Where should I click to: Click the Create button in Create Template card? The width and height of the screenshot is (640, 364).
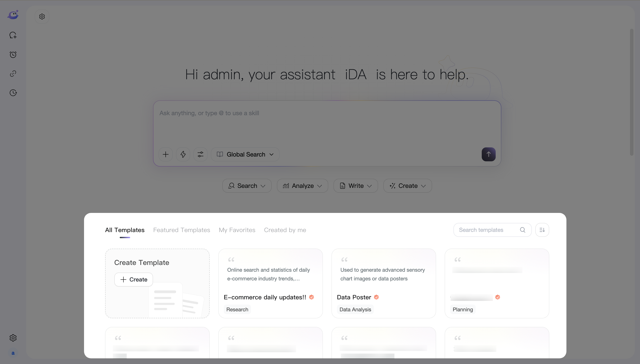pos(134,280)
